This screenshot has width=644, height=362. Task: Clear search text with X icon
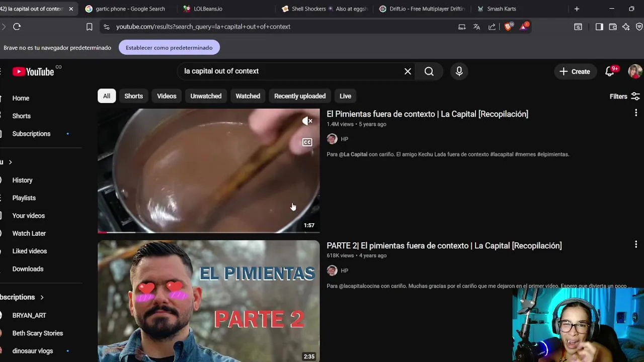(x=408, y=71)
